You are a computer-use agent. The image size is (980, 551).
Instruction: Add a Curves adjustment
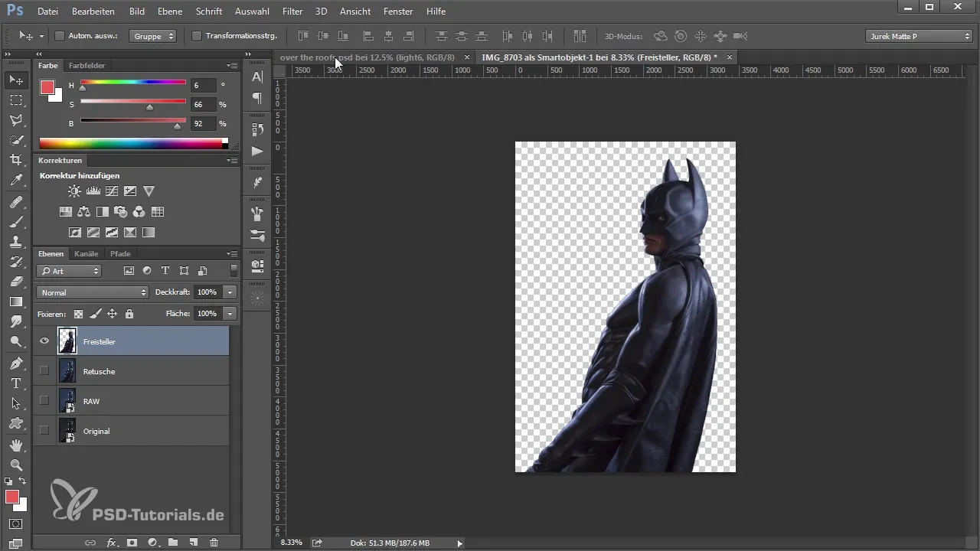tap(112, 191)
